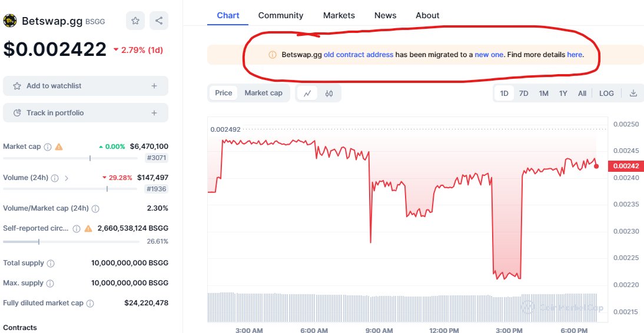This screenshot has width=644, height=333.
Task: Click the 2,660,538,124 BSGG value
Action: click(132, 228)
